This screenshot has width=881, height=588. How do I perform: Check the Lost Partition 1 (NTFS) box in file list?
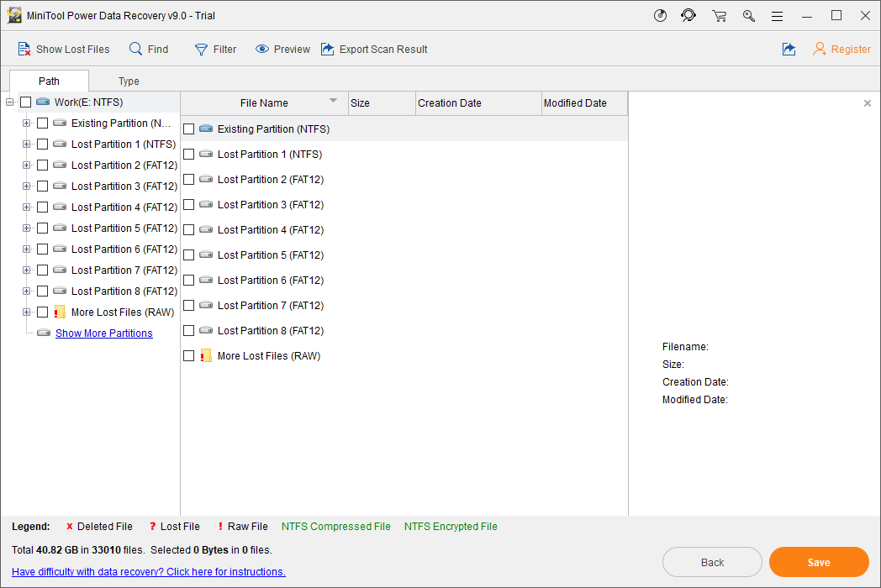point(189,155)
